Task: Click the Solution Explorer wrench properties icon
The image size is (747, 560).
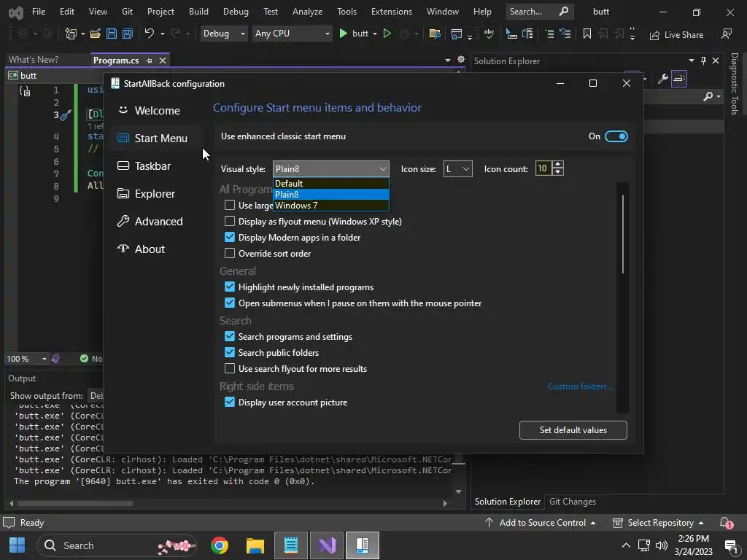Action: [x=662, y=79]
